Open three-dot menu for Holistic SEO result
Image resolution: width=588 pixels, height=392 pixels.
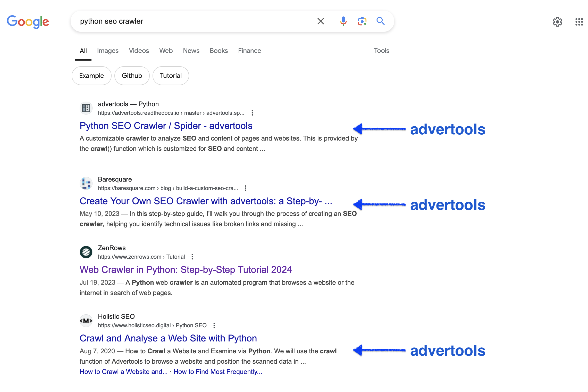[x=214, y=325]
